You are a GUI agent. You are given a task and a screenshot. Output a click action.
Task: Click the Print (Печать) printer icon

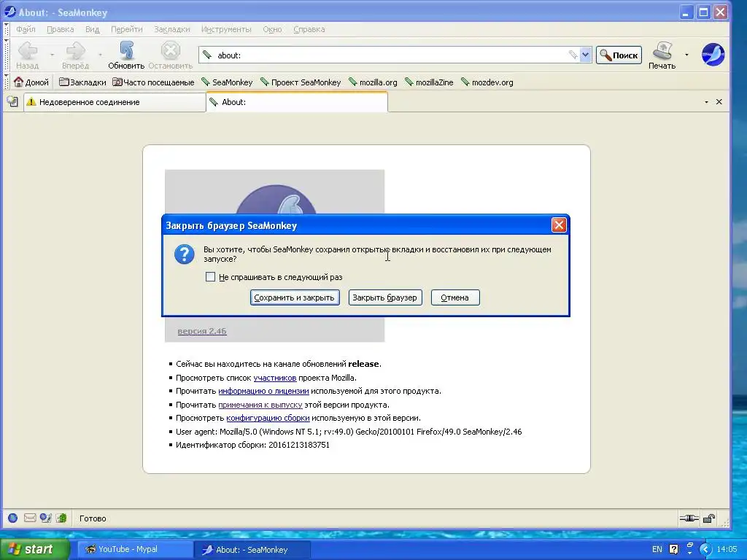pyautogui.click(x=662, y=50)
